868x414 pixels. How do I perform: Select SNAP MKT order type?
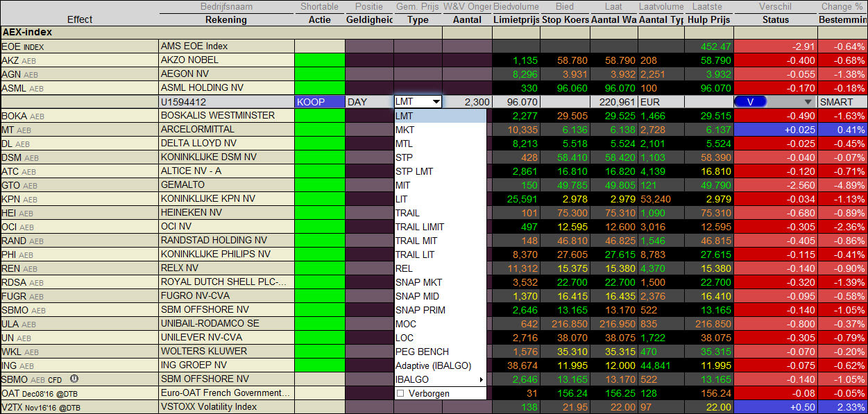click(x=441, y=282)
